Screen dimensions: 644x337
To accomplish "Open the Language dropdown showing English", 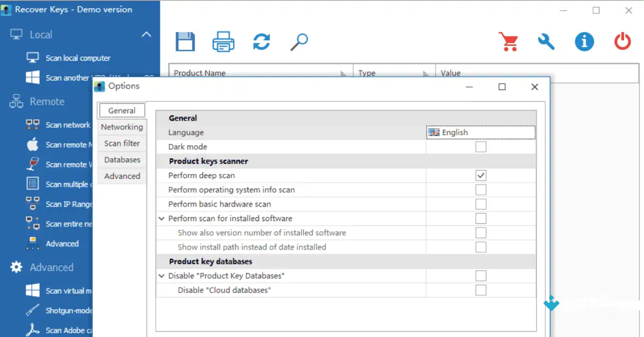I will click(480, 132).
